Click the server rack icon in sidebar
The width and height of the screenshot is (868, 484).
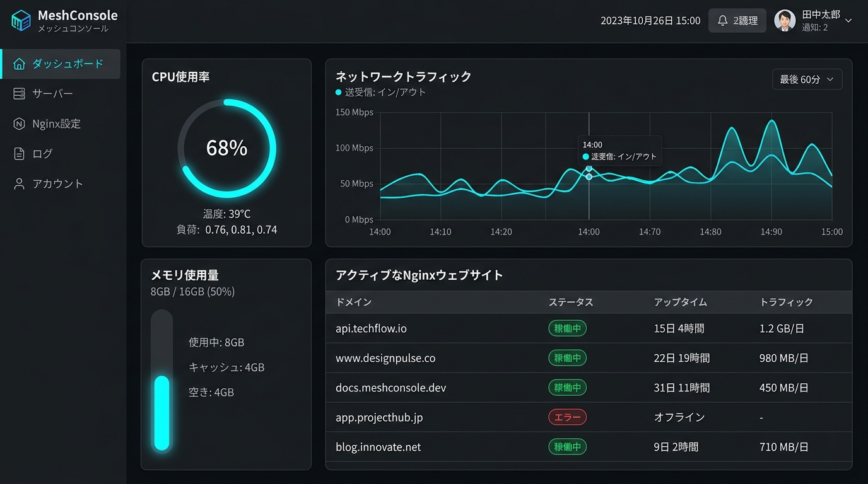(x=20, y=94)
